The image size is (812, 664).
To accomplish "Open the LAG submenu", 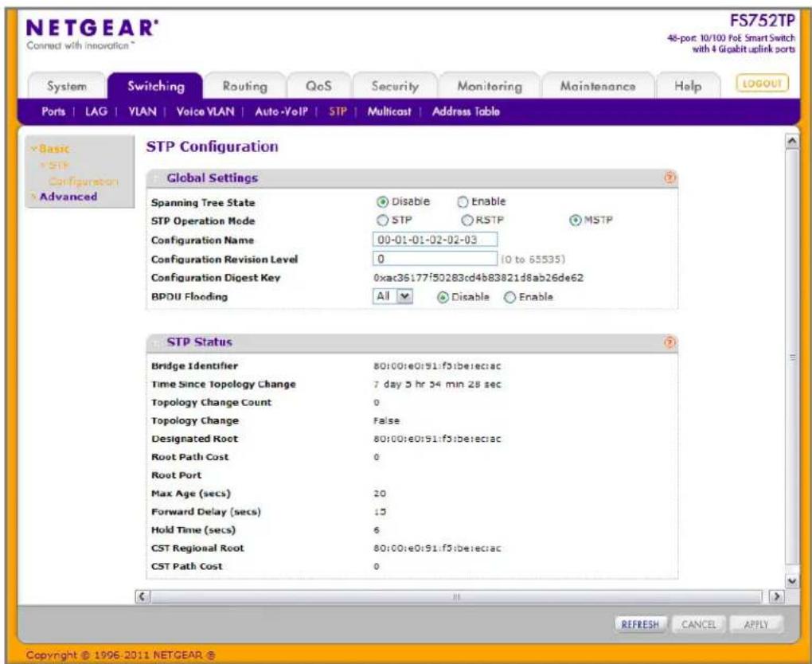I will click(96, 111).
